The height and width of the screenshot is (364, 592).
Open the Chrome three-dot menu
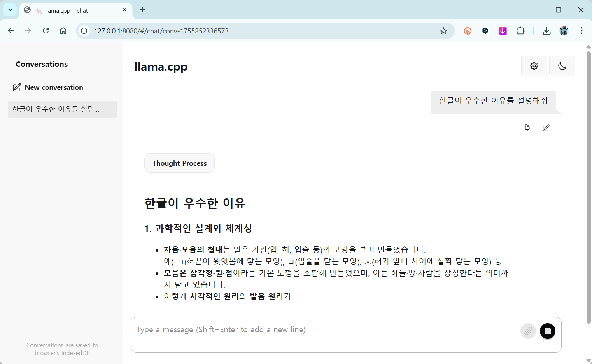click(581, 31)
